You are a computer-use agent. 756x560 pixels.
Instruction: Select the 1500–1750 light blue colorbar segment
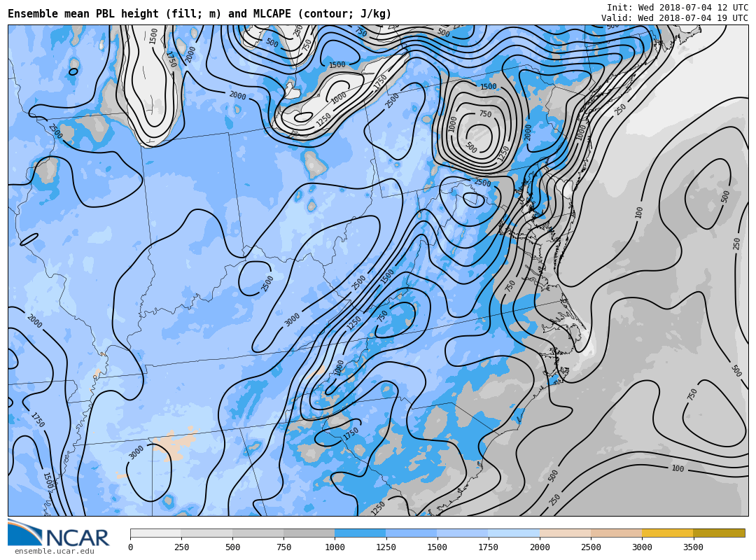pyautogui.click(x=463, y=533)
